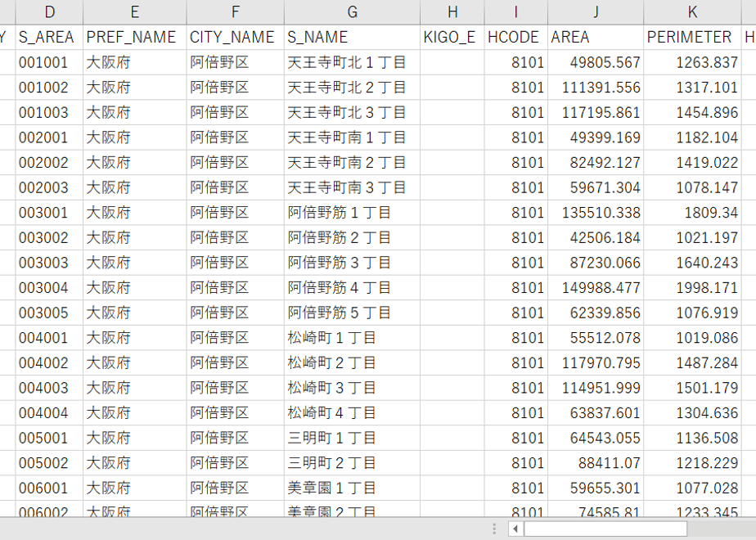The width and height of the screenshot is (756, 540).
Task: Select PERIMETER value 1182.104
Action: pos(692,137)
